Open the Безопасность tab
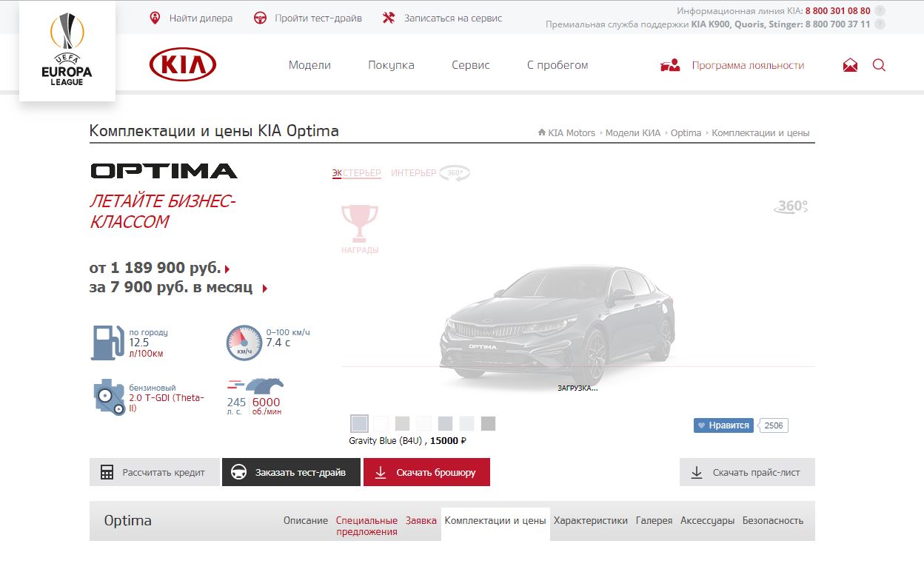The width and height of the screenshot is (924, 569). click(x=773, y=521)
